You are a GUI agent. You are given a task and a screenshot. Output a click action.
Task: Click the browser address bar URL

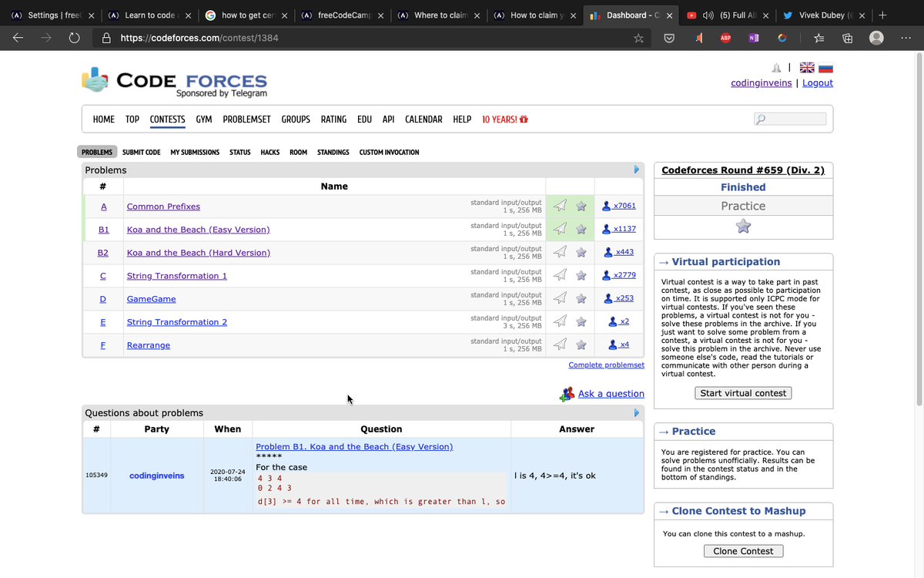coord(199,38)
